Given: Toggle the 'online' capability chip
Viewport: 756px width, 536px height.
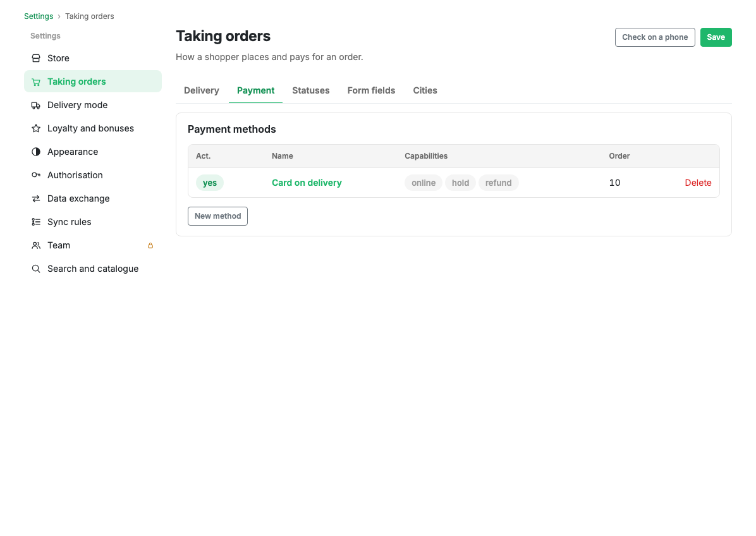Looking at the screenshot, I should 424,183.
